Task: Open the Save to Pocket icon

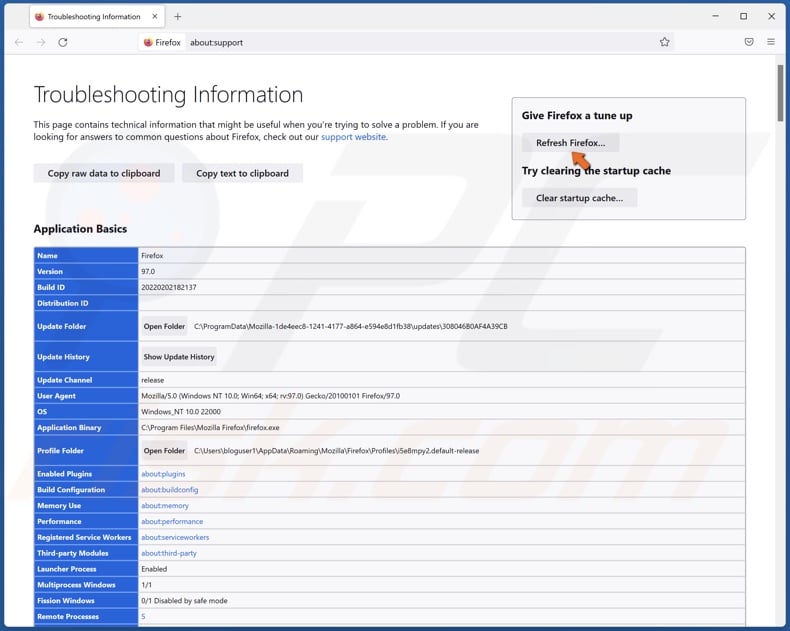Action: (749, 42)
